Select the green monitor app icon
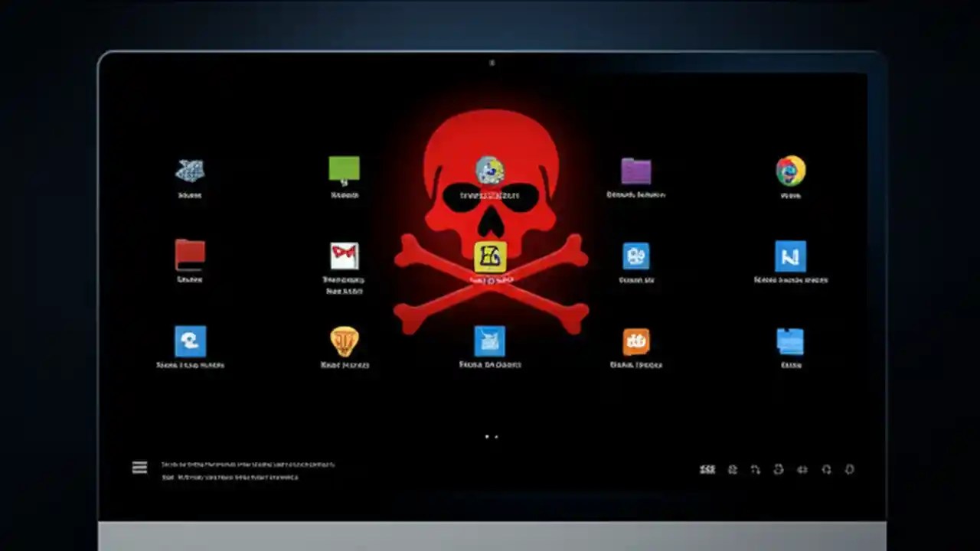 click(344, 167)
